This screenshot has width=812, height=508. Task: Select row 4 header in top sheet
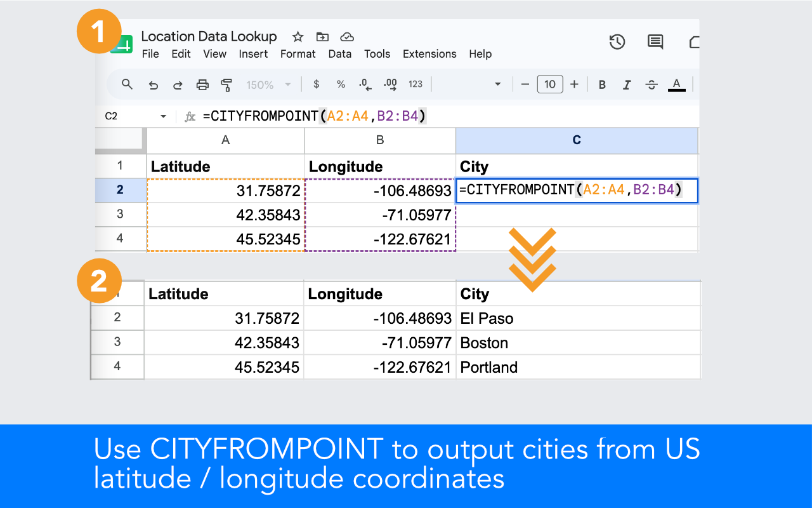click(121, 239)
